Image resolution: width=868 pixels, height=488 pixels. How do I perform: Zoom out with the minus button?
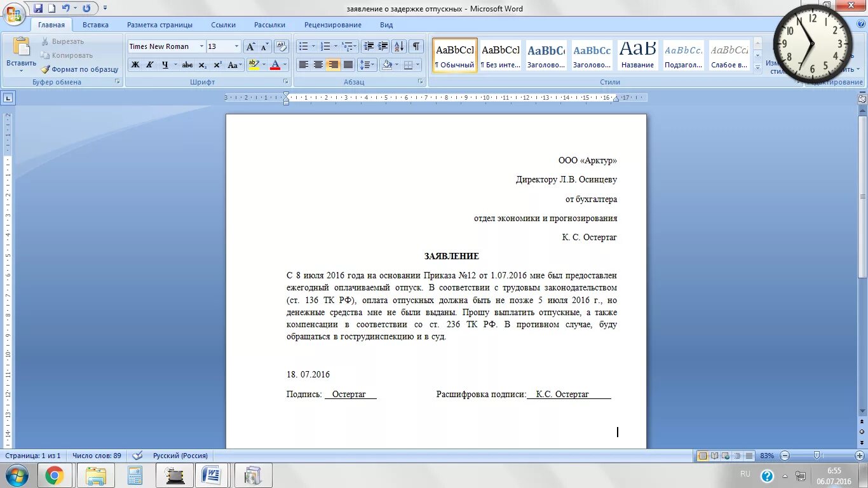click(x=785, y=456)
